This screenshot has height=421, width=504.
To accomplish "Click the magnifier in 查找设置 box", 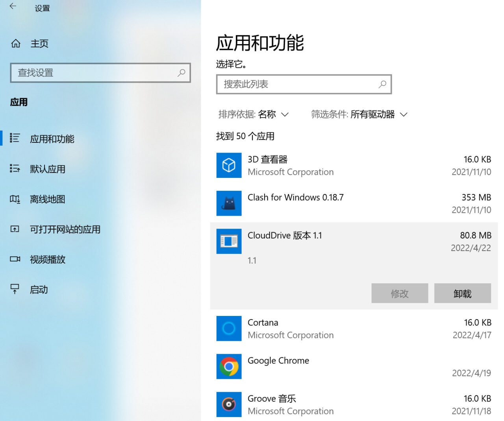I will (x=182, y=73).
